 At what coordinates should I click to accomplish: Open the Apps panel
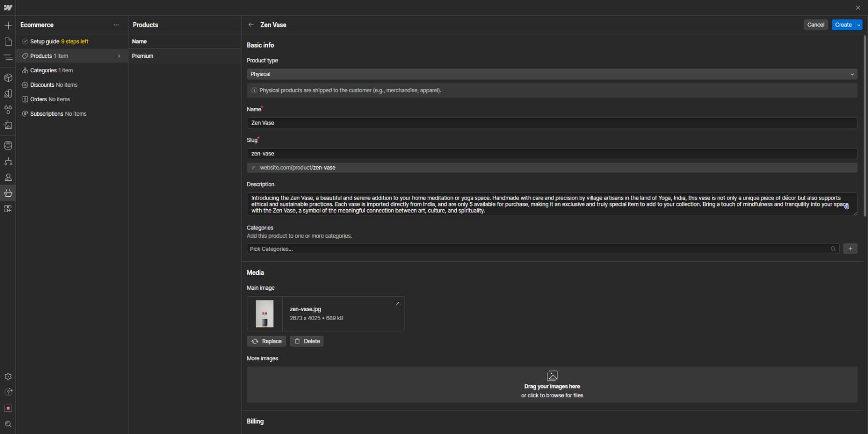(8, 209)
